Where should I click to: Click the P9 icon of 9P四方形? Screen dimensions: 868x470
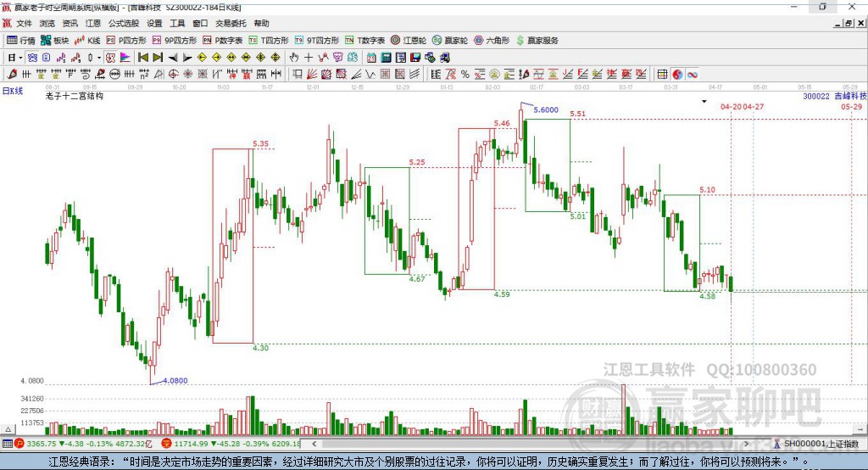(x=157, y=41)
